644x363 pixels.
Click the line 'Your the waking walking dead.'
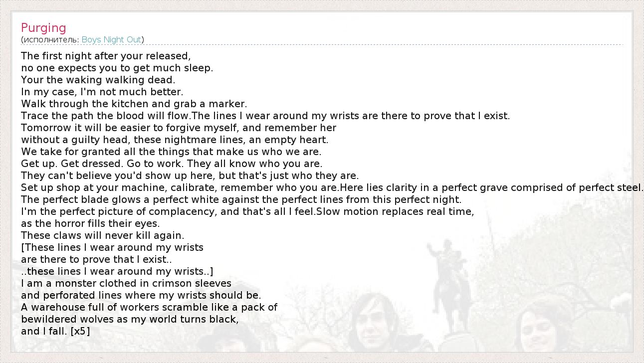(x=98, y=80)
